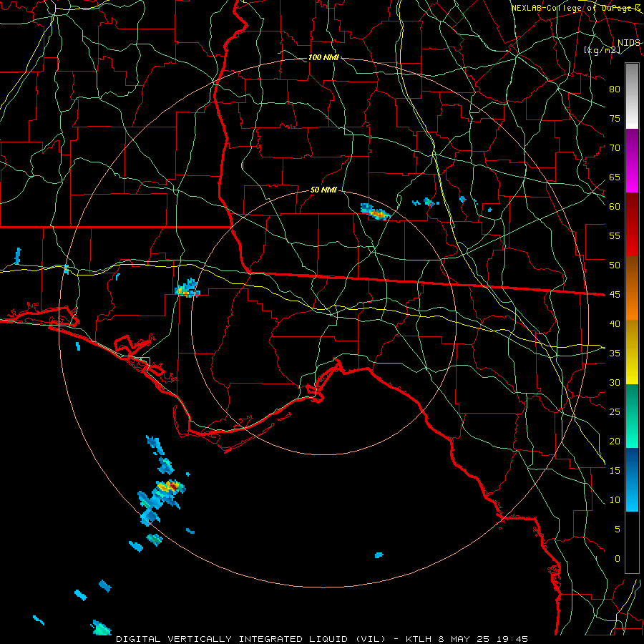
Task: Click the scale value 15
Action: pos(615,471)
